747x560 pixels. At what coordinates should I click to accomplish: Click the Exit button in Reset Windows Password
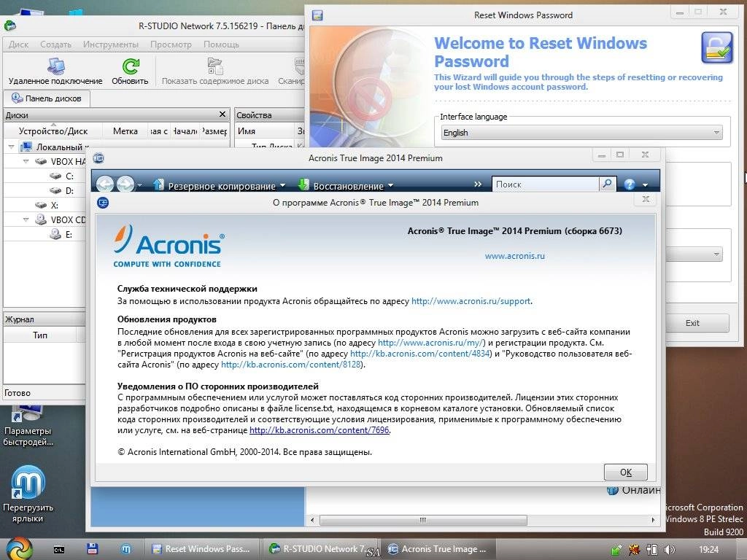point(692,323)
